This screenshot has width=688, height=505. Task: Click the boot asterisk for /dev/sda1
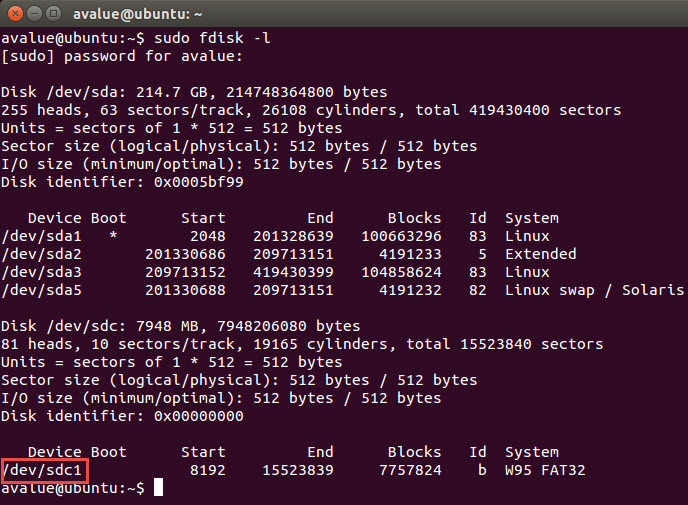(x=113, y=236)
